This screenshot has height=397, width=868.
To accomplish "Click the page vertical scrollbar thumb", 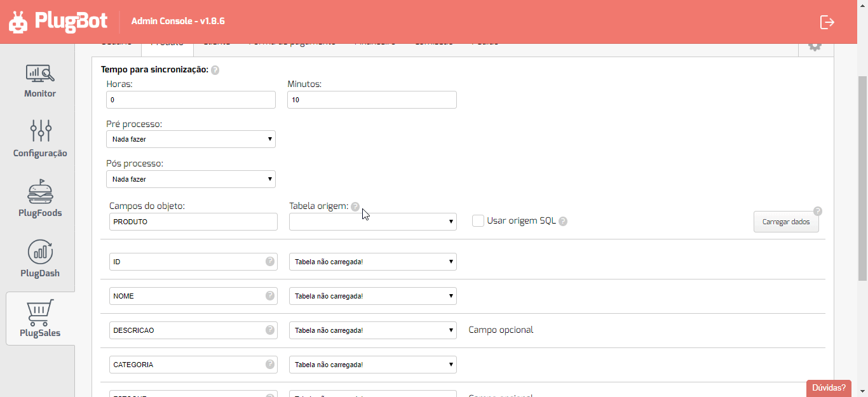I will pyautogui.click(x=862, y=178).
